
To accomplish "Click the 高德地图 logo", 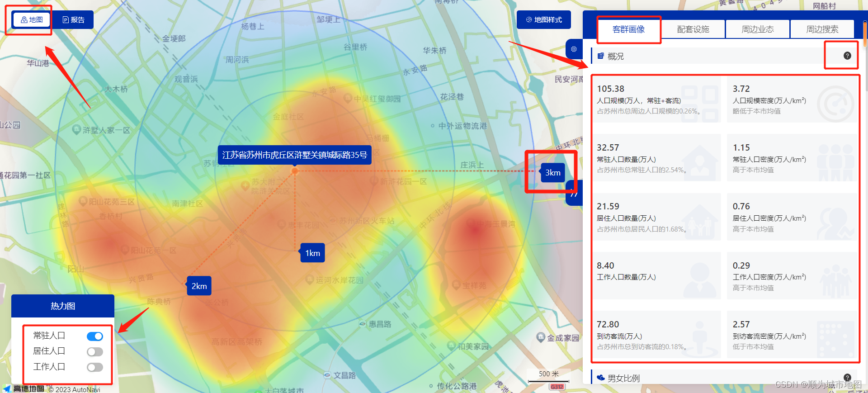I will (x=24, y=388).
